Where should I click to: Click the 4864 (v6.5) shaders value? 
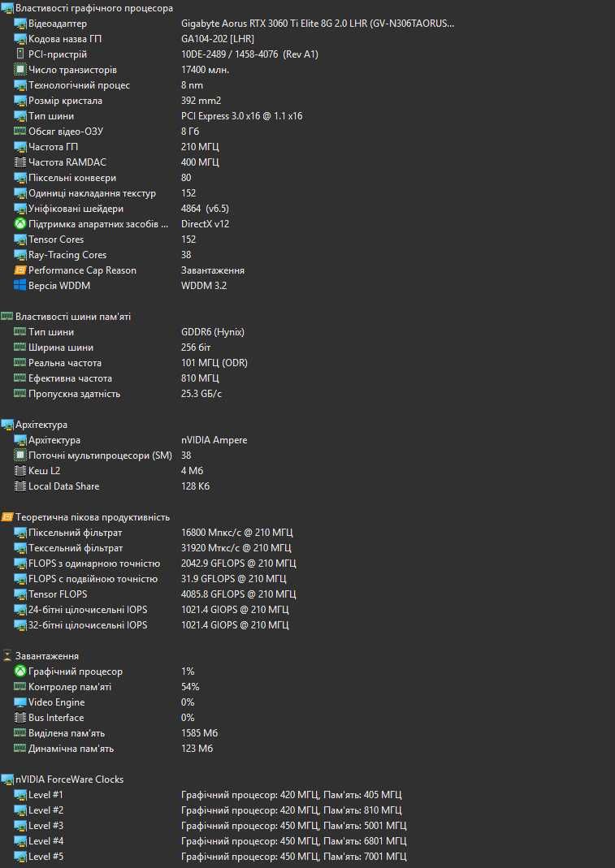click(205, 209)
